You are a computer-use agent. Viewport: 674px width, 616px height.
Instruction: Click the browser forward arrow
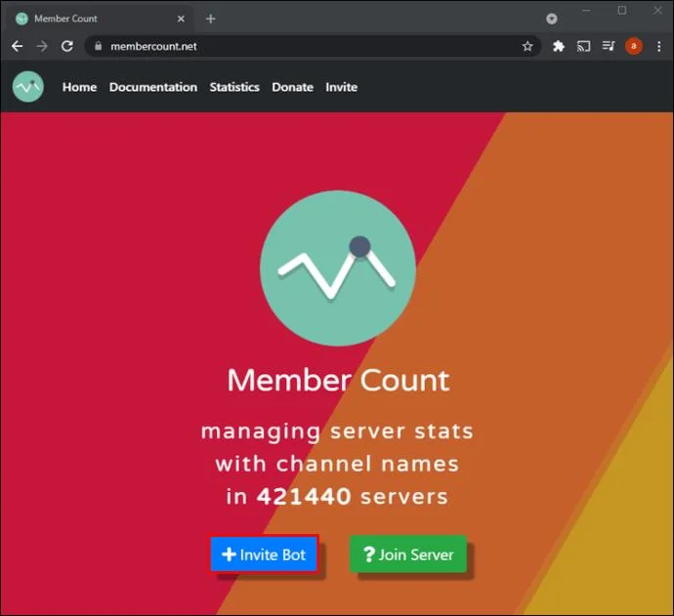(x=42, y=46)
